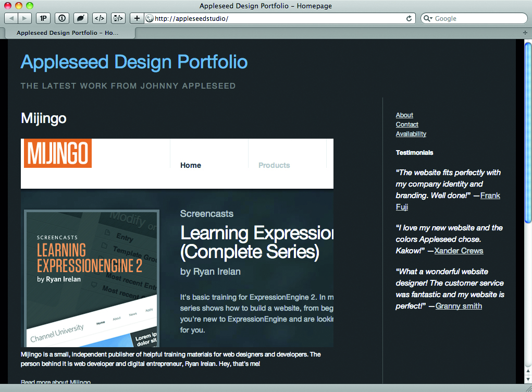
Task: Go forward with the right arrow button
Action: 25,18
